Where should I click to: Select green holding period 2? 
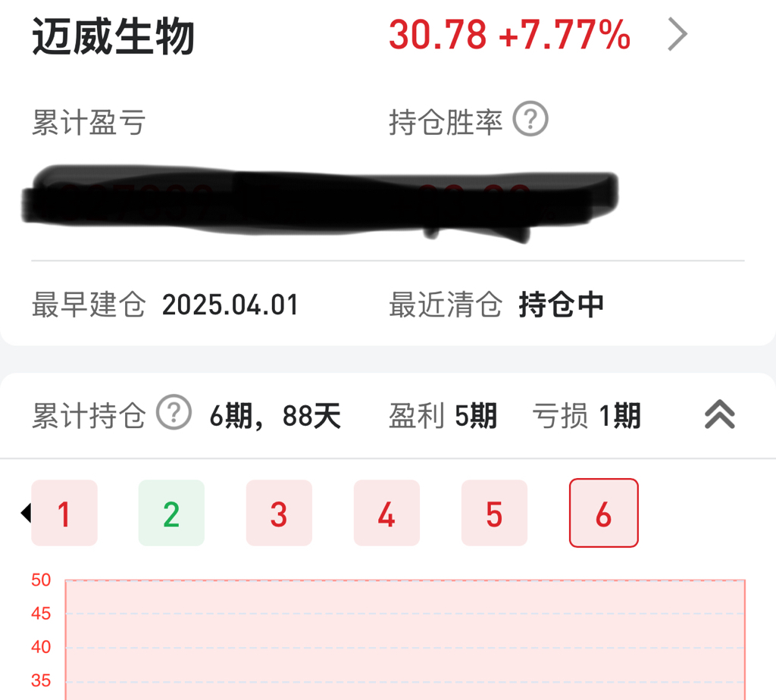[171, 513]
